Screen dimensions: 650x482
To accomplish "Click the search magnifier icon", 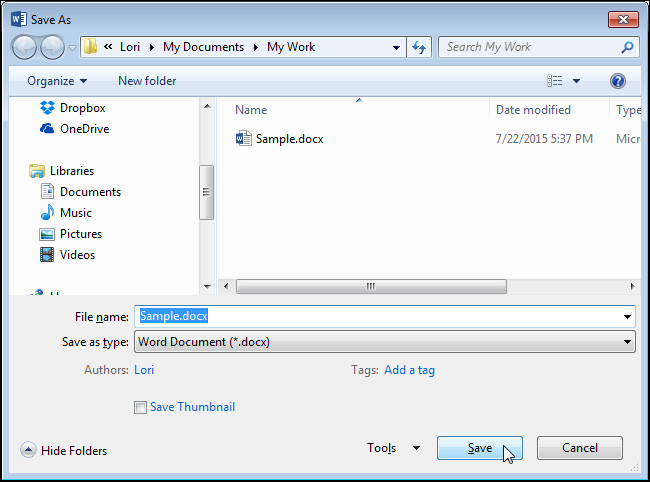I will [x=627, y=47].
